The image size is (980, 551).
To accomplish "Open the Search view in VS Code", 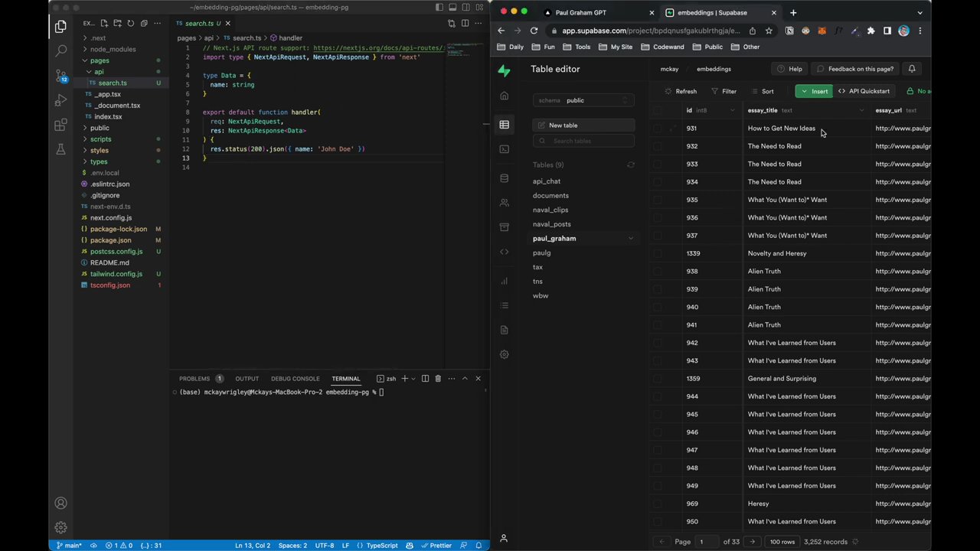I will [60, 51].
